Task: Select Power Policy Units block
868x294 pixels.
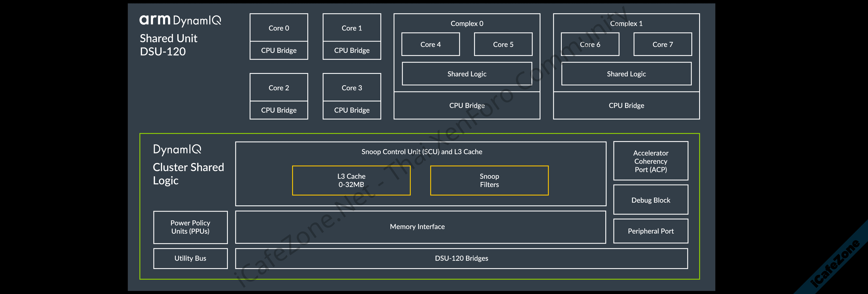Action: 190,227
